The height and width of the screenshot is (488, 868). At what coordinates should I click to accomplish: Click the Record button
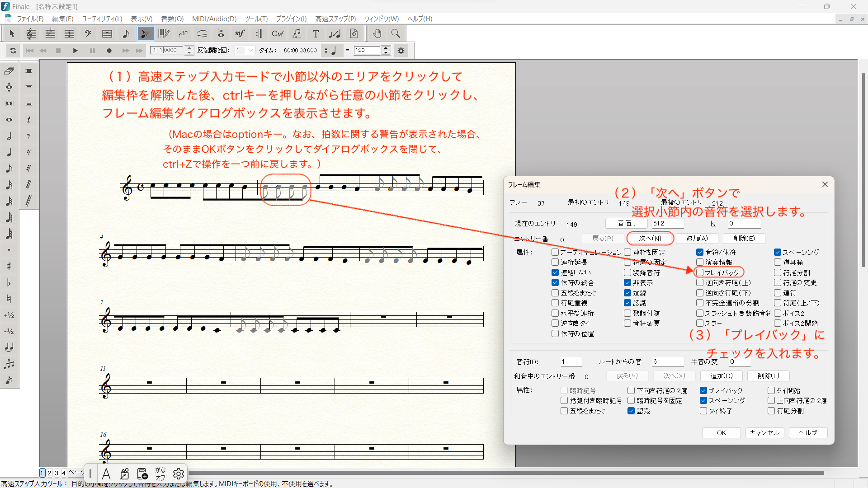point(109,51)
